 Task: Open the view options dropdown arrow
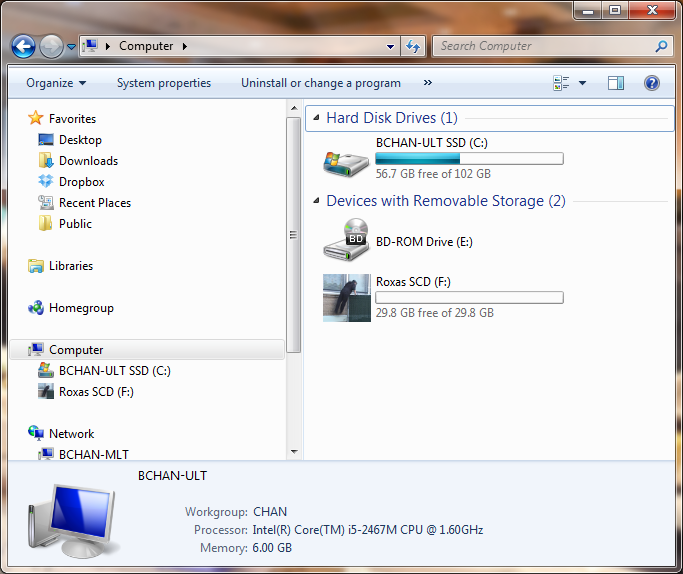pyautogui.click(x=582, y=83)
